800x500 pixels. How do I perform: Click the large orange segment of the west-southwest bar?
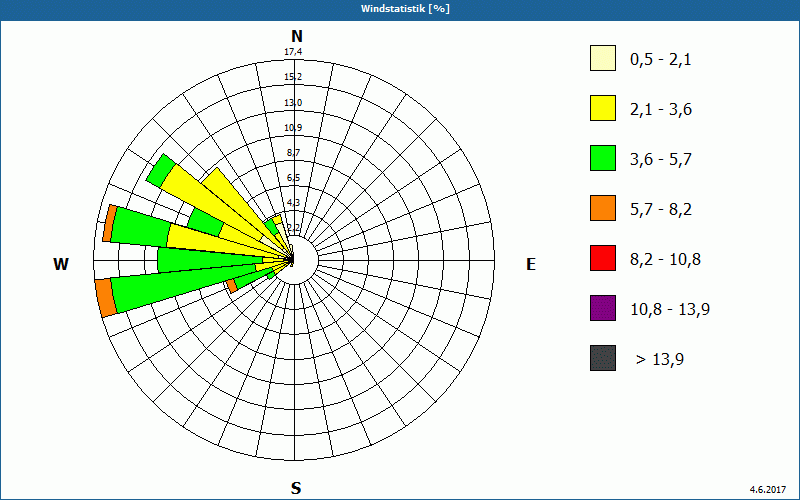click(106, 298)
